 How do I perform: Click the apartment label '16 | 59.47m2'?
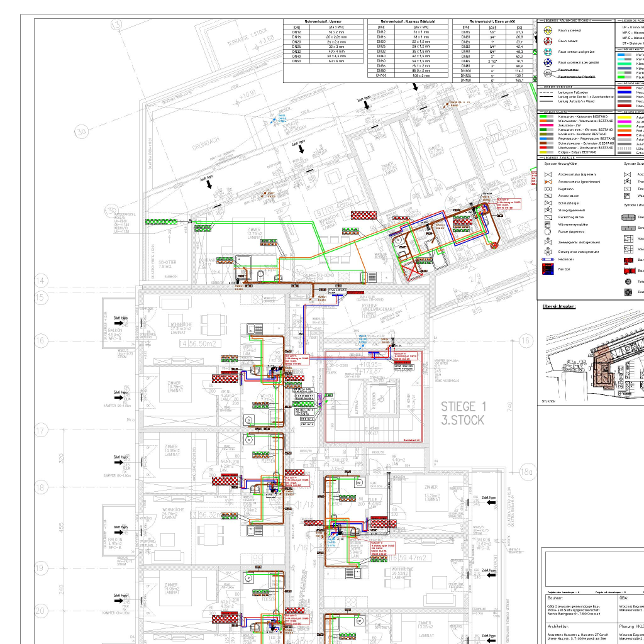409,557
